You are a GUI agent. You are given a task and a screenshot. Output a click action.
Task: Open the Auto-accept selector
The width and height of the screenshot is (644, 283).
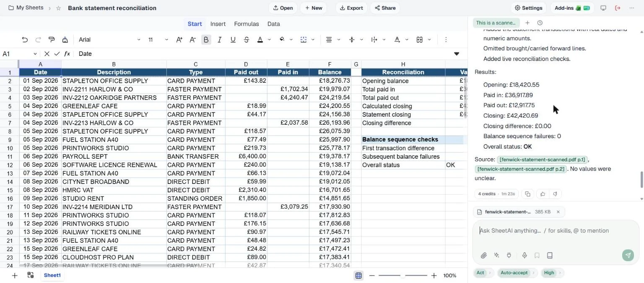(x=517, y=273)
